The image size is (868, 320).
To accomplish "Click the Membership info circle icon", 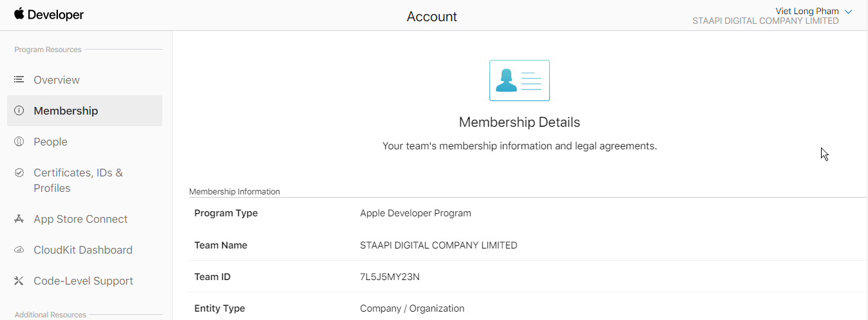I will pyautogui.click(x=19, y=111).
